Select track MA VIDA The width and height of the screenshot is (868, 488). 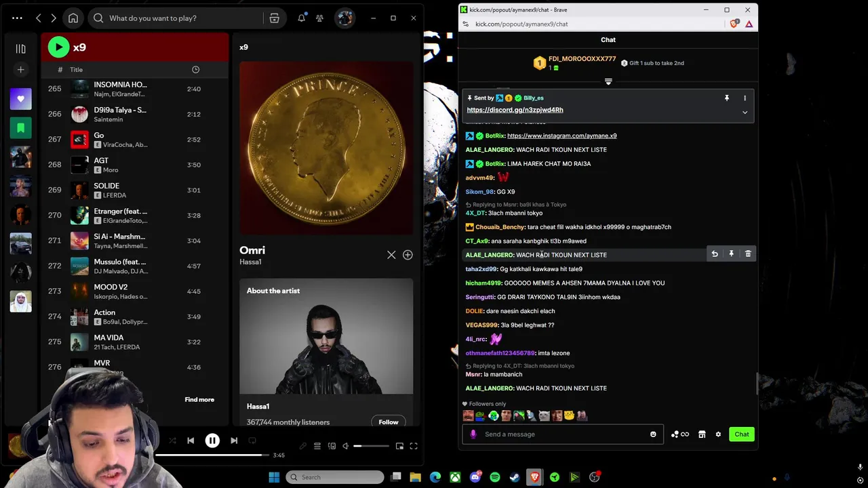tap(134, 342)
